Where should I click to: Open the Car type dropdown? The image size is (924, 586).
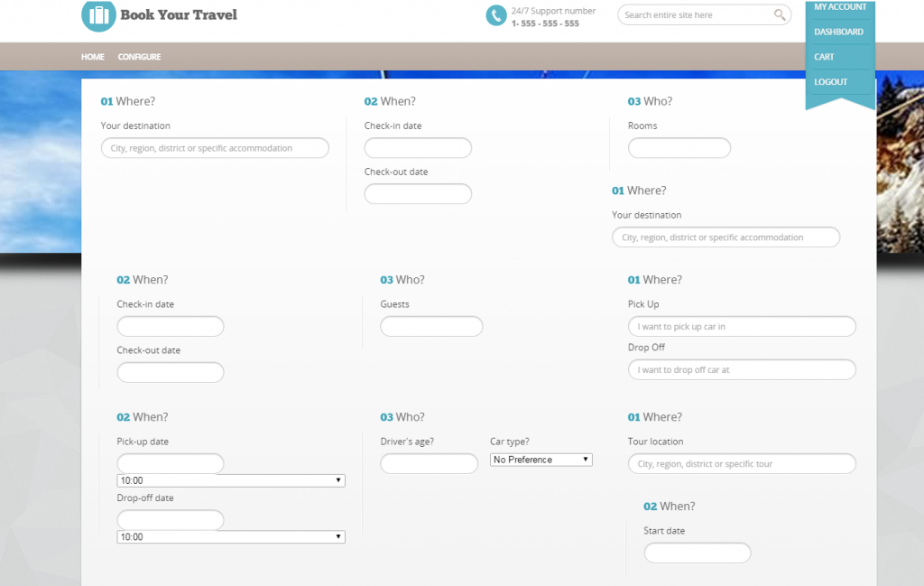pos(541,460)
